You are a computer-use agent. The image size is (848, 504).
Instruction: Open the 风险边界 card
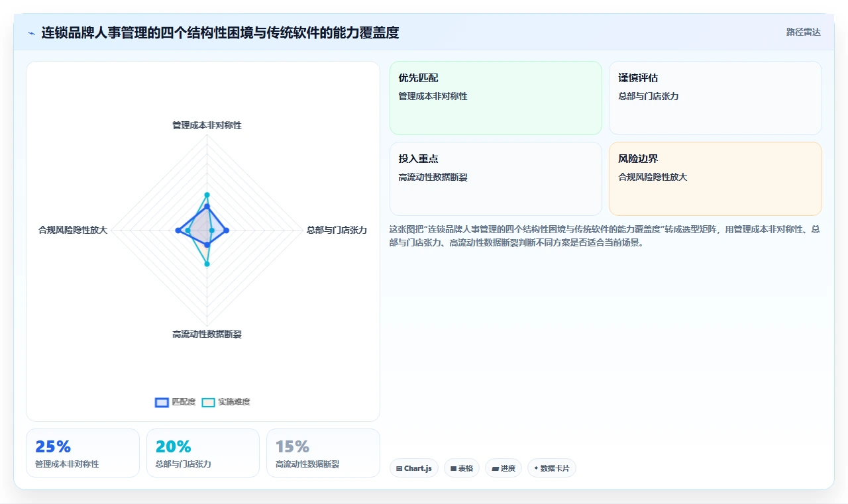point(715,179)
